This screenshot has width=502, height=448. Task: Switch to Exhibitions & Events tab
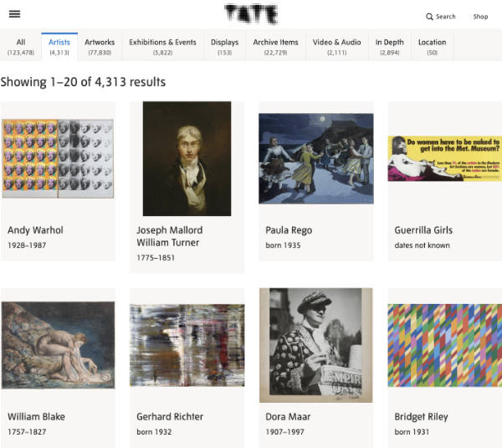tap(162, 47)
